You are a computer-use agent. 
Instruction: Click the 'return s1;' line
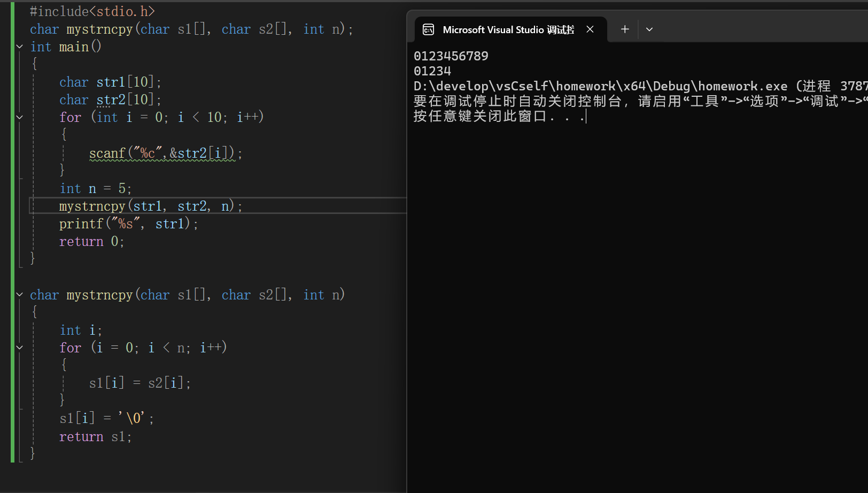(x=95, y=436)
